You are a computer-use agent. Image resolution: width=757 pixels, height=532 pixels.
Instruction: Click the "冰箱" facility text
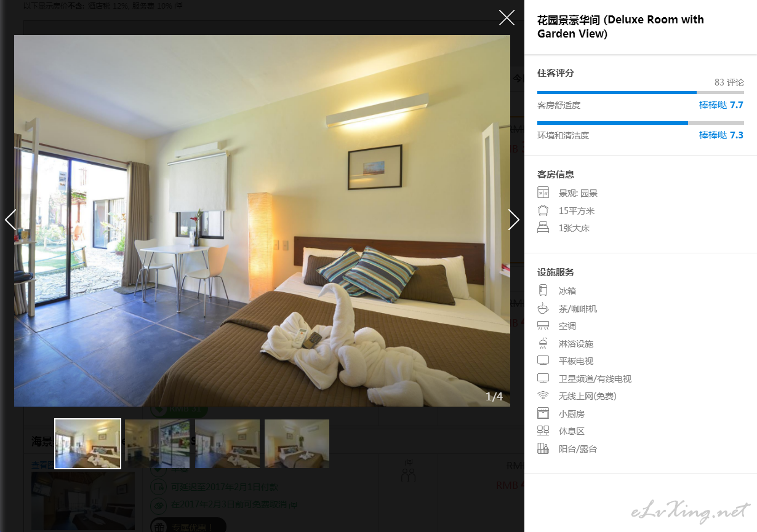[567, 291]
